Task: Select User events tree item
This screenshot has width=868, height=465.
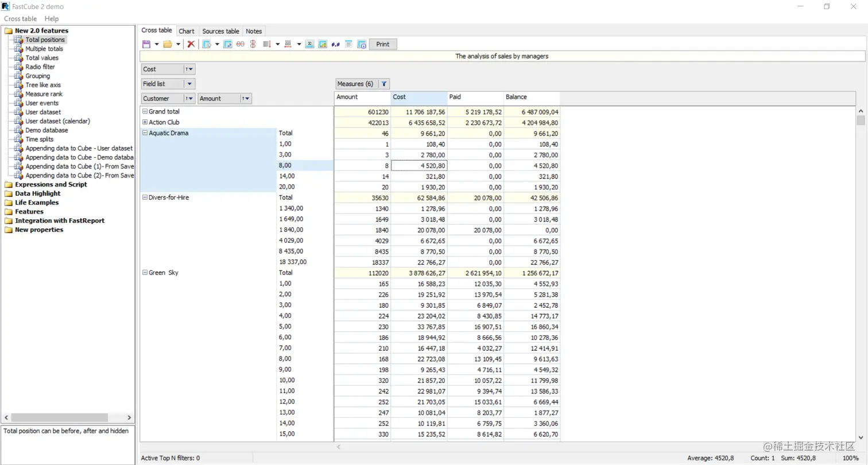Action: pos(42,103)
